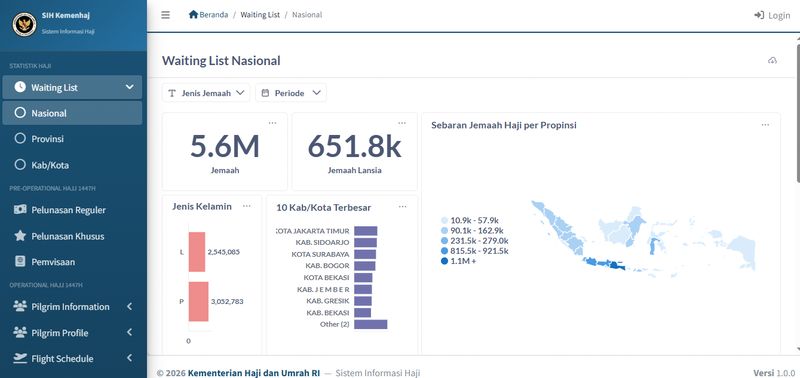Click the Nasional breadcrumb text

(x=307, y=15)
